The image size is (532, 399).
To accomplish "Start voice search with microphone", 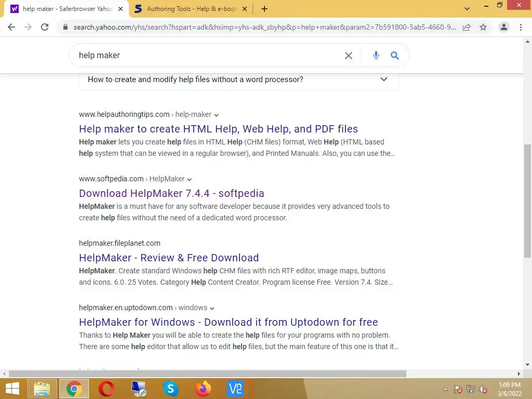I will (x=376, y=55).
